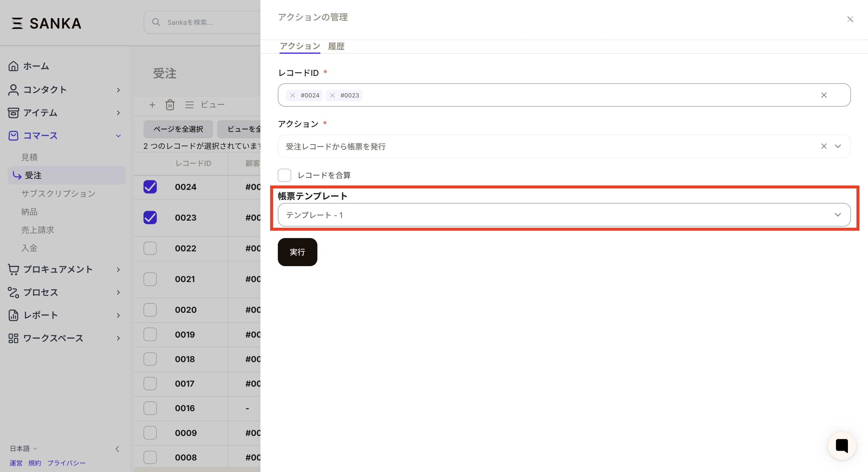Open サブスクリプション in the sidebar
This screenshot has height=472, width=868.
point(58,193)
